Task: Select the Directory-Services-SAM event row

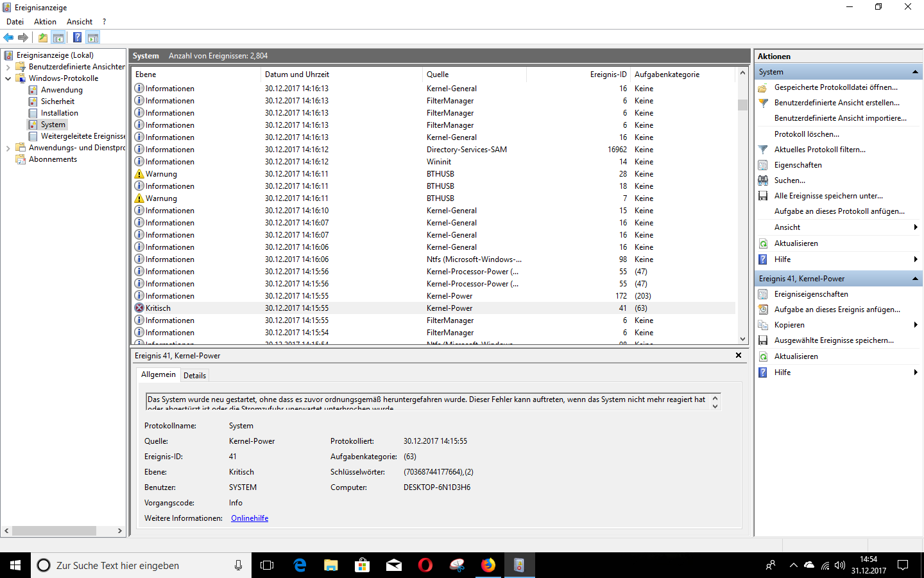Action: [433, 150]
